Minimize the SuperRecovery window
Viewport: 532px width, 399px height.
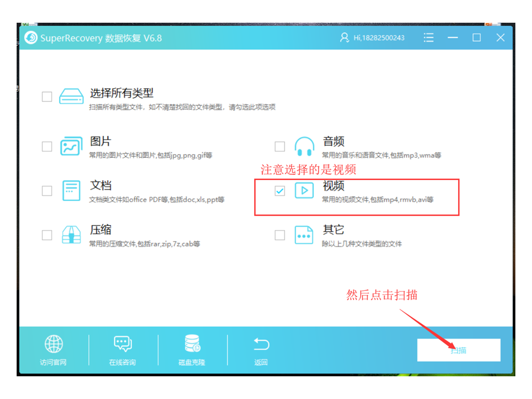[453, 38]
